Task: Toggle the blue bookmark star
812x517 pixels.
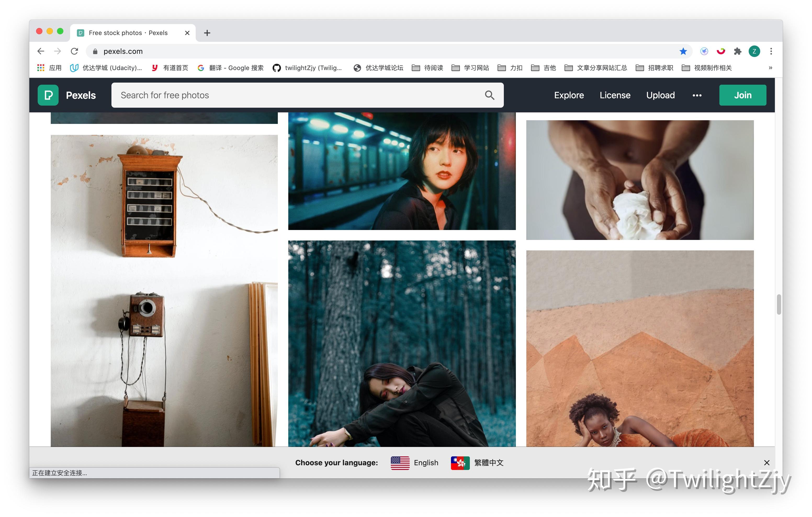Action: (683, 51)
